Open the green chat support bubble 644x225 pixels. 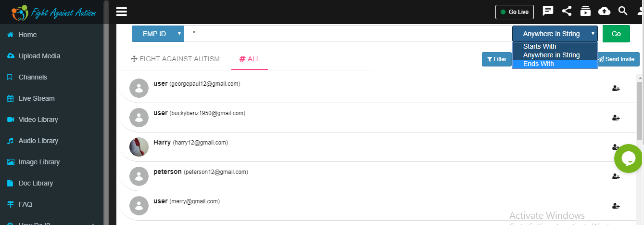coord(629,159)
